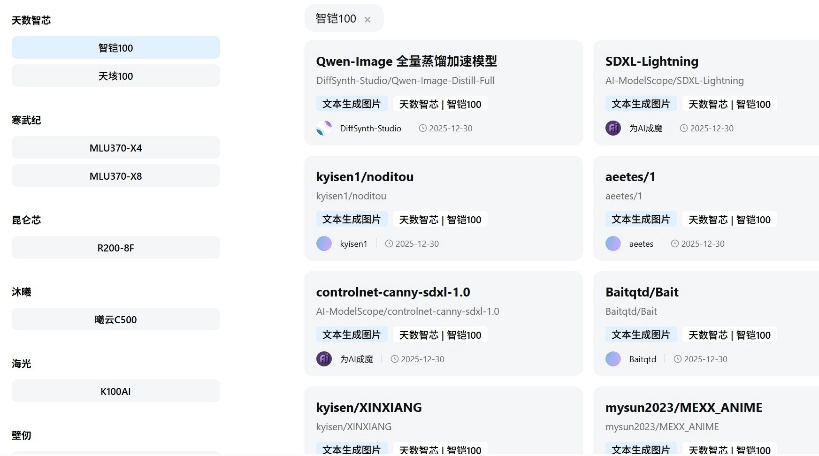The height and width of the screenshot is (456, 819).
Task: Click 文本生成图片 tag on Baitqtd/Bait card
Action: tap(640, 335)
